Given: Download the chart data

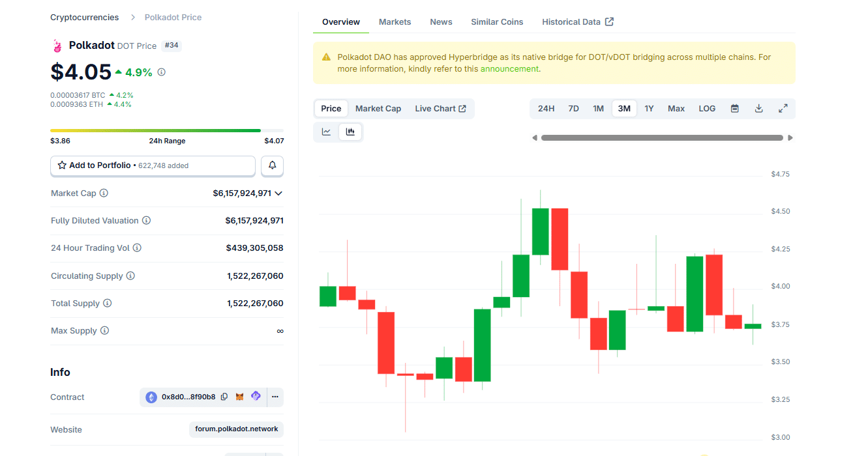Looking at the screenshot, I should tap(758, 109).
